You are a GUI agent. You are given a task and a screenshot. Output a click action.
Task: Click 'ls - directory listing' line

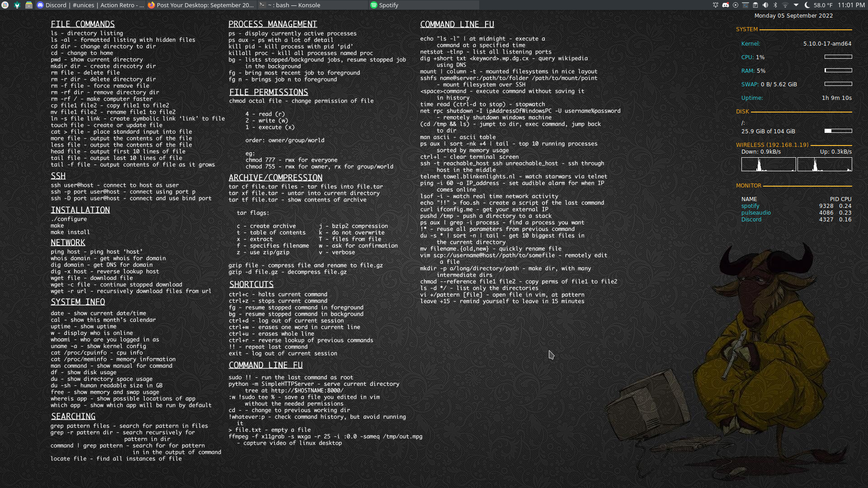coord(87,33)
